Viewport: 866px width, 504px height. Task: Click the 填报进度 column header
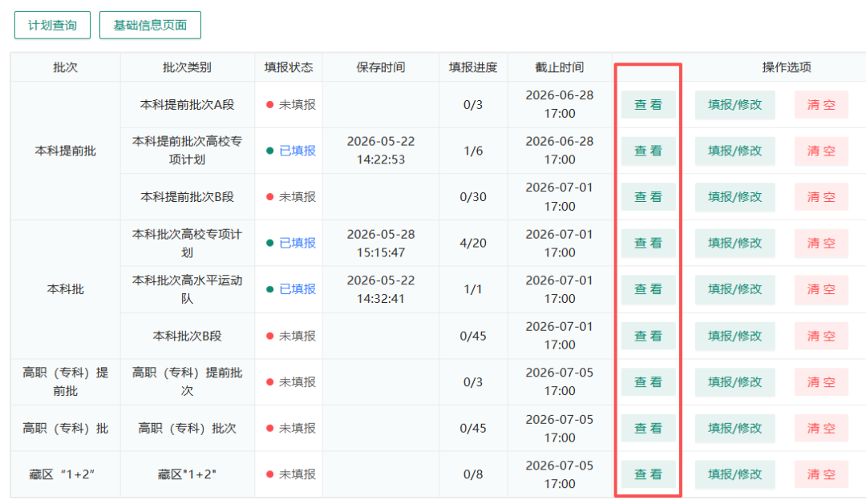click(x=473, y=67)
